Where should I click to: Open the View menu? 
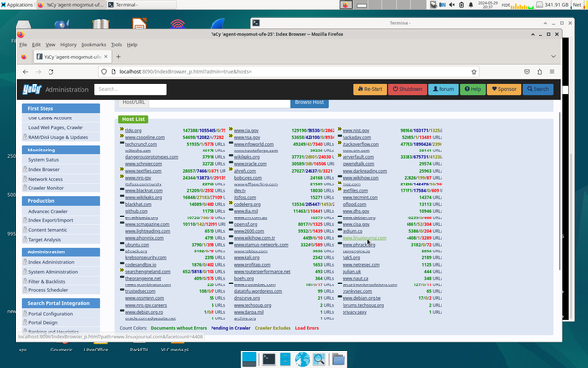click(x=50, y=45)
